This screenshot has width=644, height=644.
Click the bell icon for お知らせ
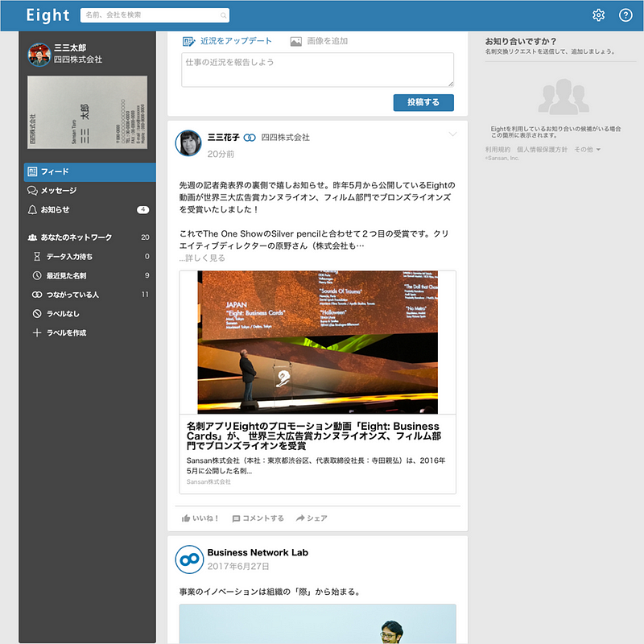[x=32, y=210]
